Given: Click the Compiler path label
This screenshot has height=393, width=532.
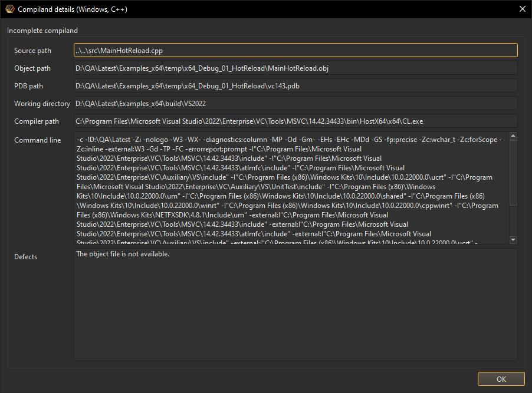Looking at the screenshot, I should click(37, 122).
